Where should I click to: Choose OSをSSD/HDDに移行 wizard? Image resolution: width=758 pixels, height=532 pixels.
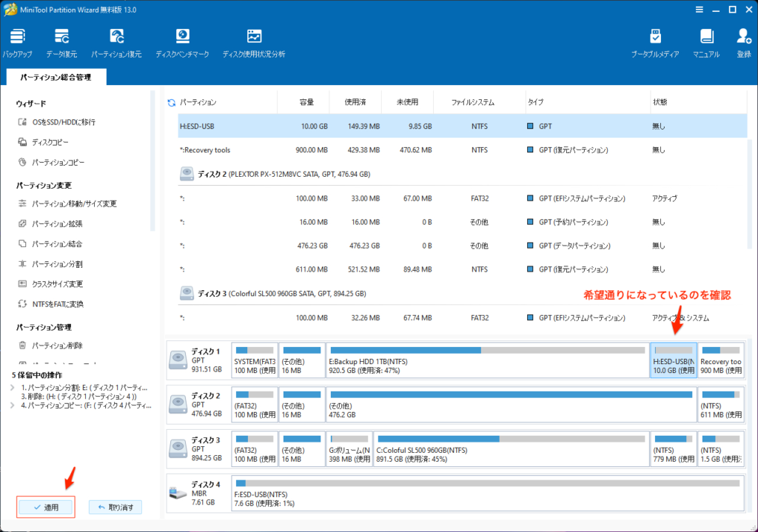63,122
